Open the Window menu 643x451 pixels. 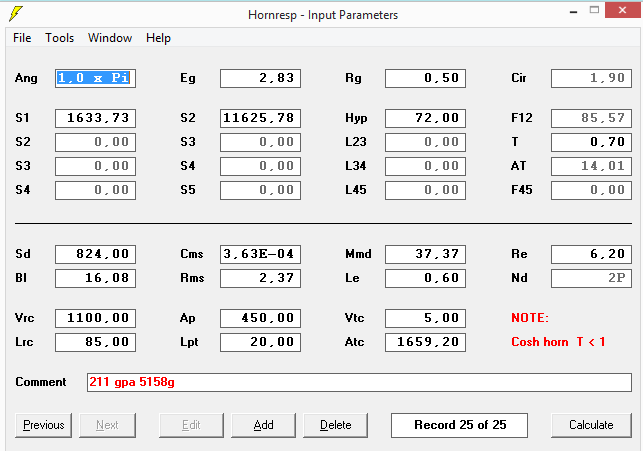(x=110, y=38)
